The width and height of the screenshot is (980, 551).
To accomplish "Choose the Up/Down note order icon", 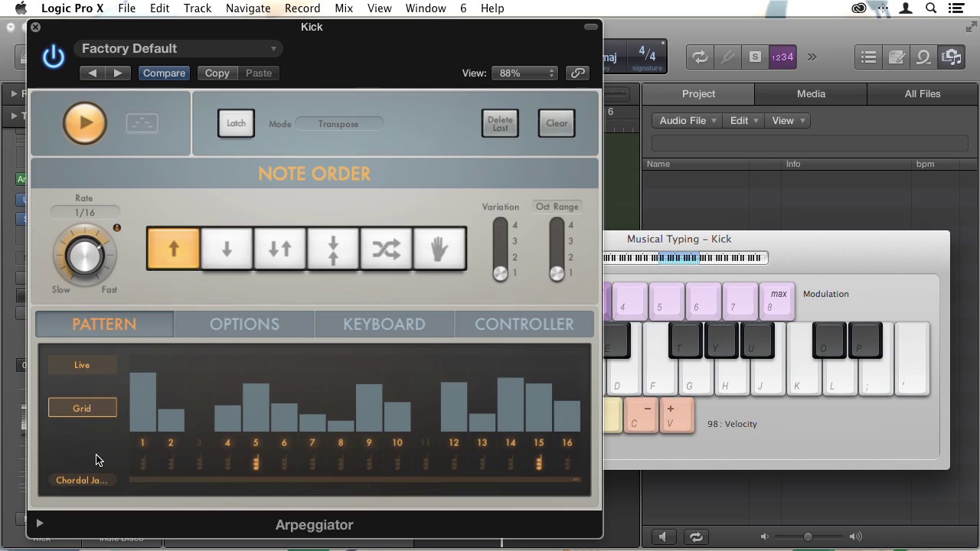I will click(279, 249).
